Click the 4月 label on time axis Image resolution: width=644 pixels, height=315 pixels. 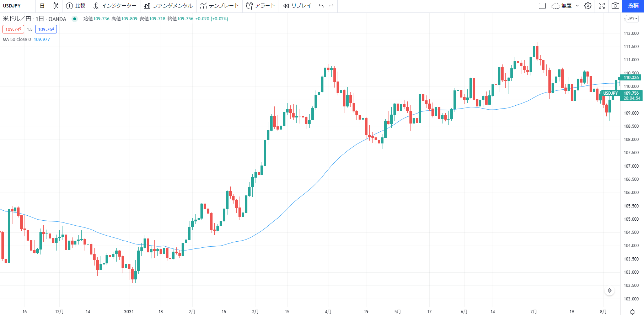[328, 311]
